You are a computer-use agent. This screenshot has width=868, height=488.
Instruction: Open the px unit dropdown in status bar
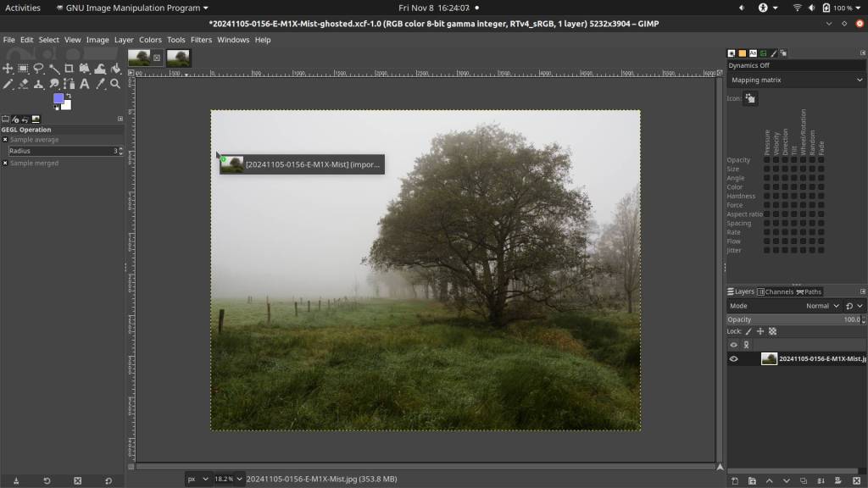198,480
